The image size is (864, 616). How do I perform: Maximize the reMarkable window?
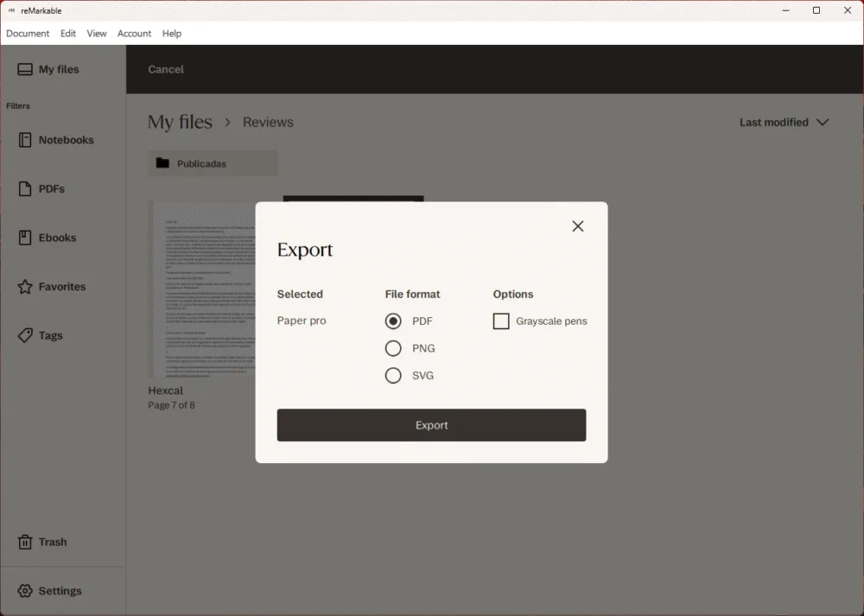[816, 10]
